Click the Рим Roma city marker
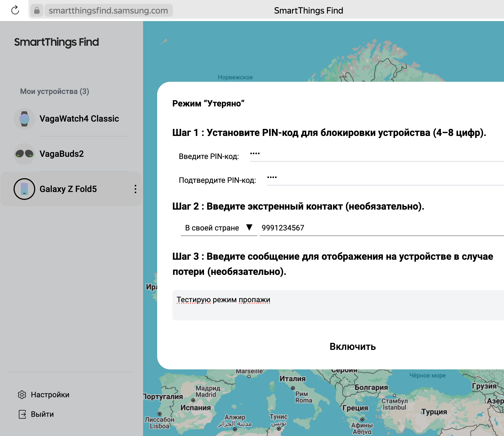 pos(293,388)
